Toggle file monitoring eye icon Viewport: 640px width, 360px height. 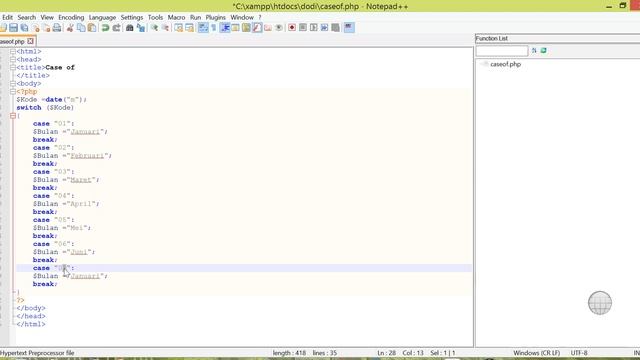[x=278, y=28]
